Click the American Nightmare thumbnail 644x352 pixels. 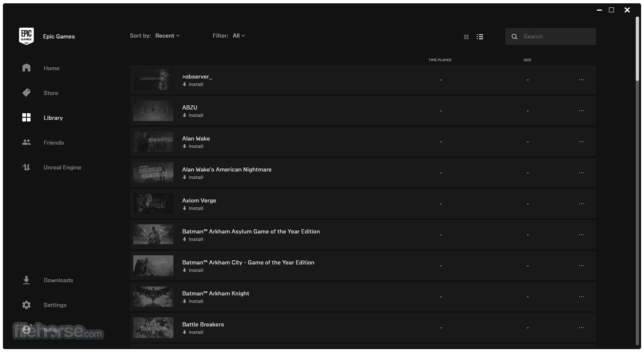click(153, 173)
